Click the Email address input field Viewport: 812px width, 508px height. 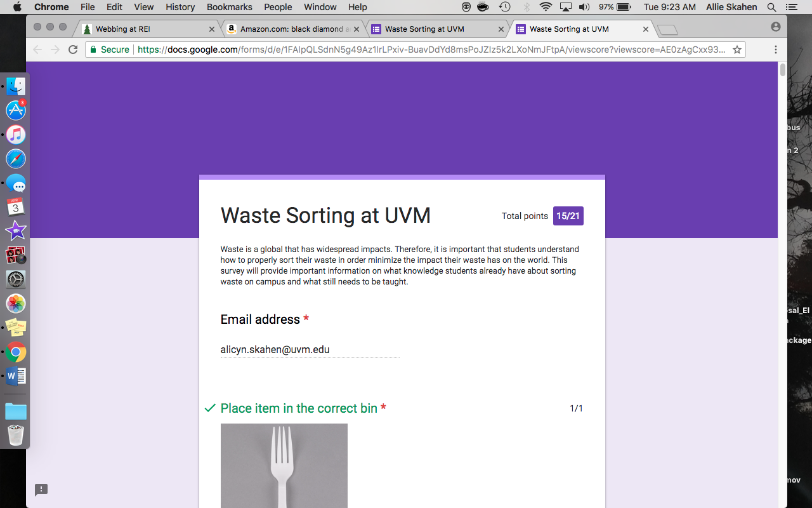(310, 350)
